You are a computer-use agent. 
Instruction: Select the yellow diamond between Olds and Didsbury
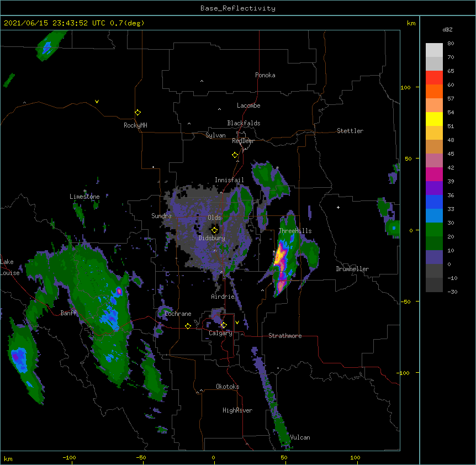(214, 230)
